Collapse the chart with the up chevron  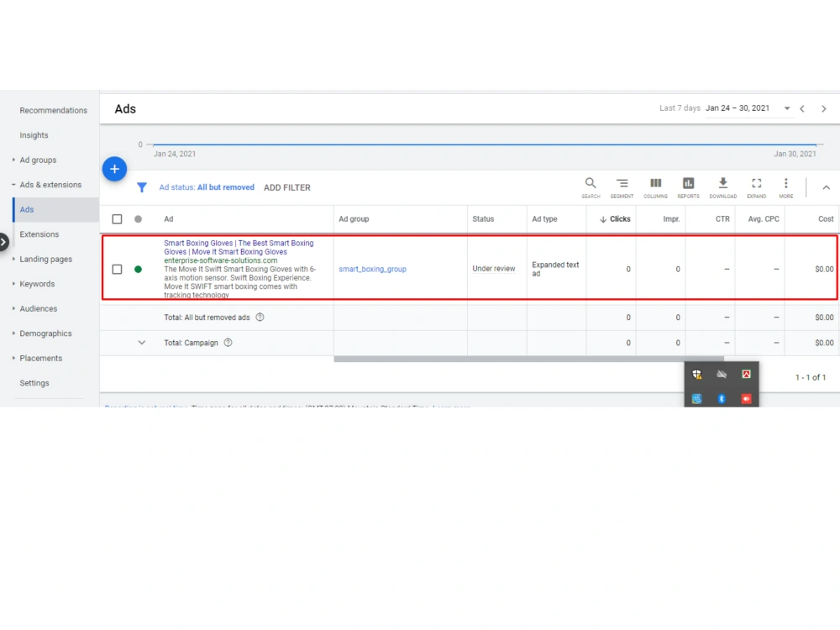click(826, 187)
